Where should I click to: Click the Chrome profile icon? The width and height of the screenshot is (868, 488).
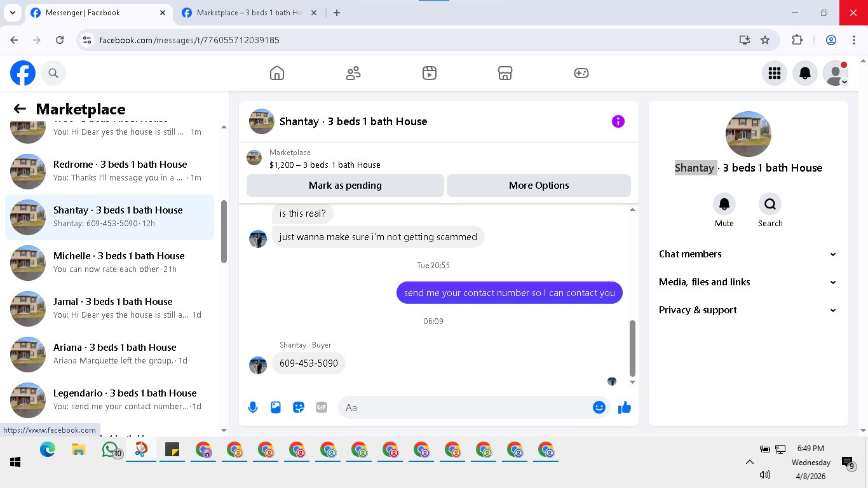tap(831, 40)
